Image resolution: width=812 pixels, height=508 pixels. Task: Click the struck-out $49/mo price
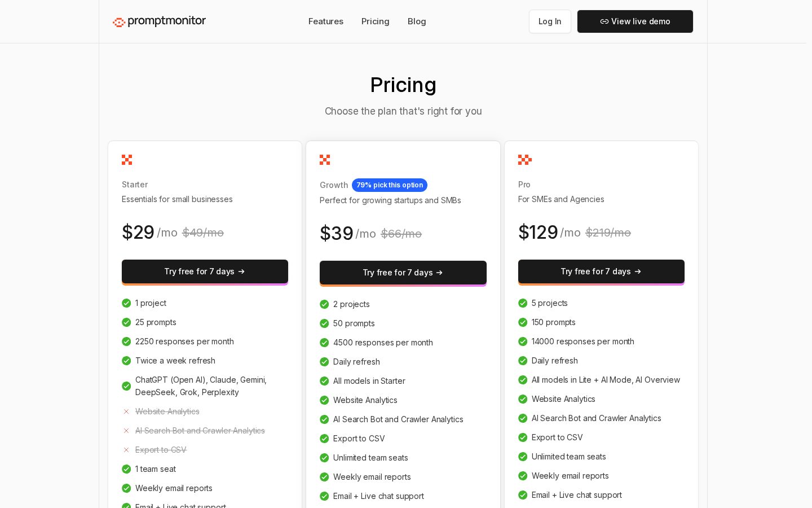[203, 233]
